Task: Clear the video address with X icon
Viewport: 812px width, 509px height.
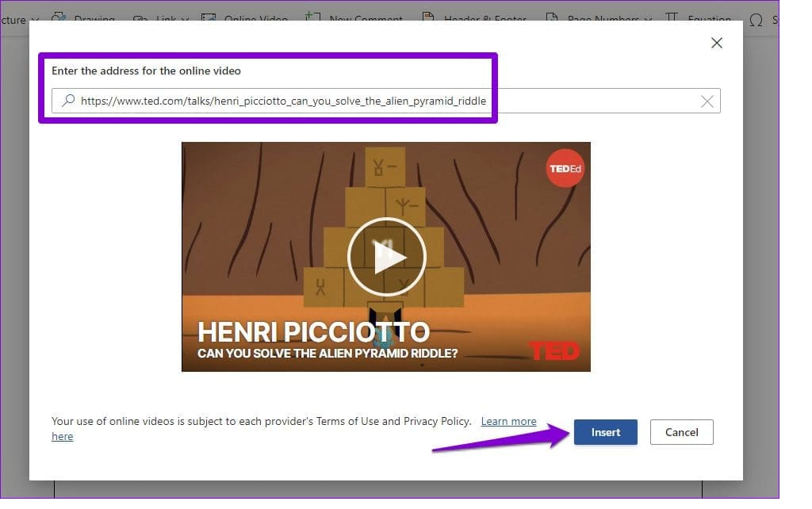Action: (x=707, y=101)
